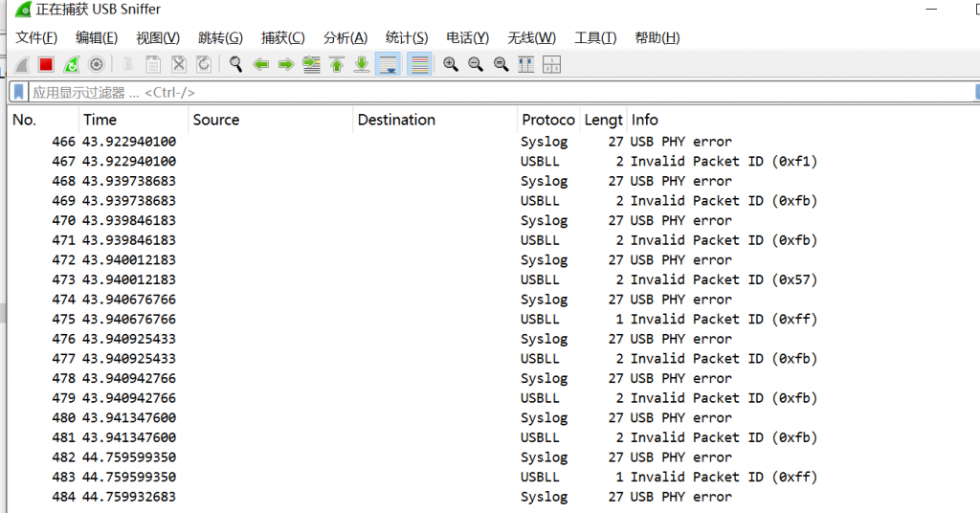Zoom in the packet list text
This screenshot has width=980, height=513.
(x=451, y=64)
